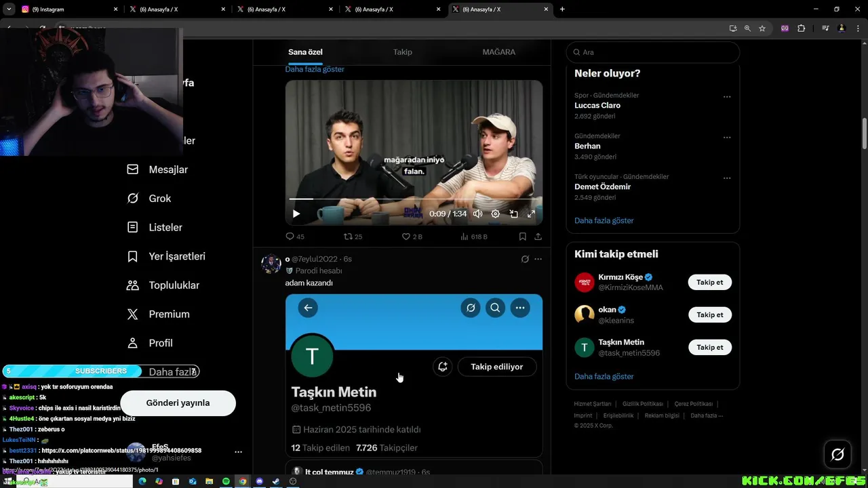868x488 pixels.
Task: Click the Daha fazla göster link above video
Action: (x=315, y=69)
